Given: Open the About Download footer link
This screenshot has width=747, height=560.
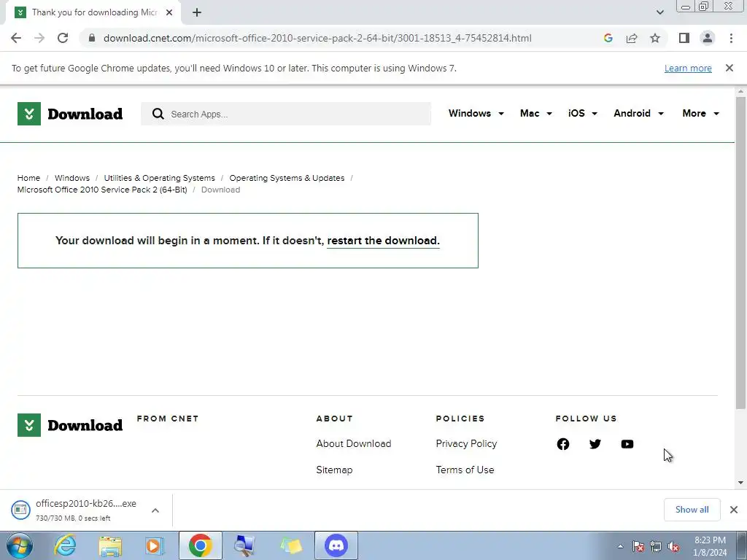Looking at the screenshot, I should point(354,443).
